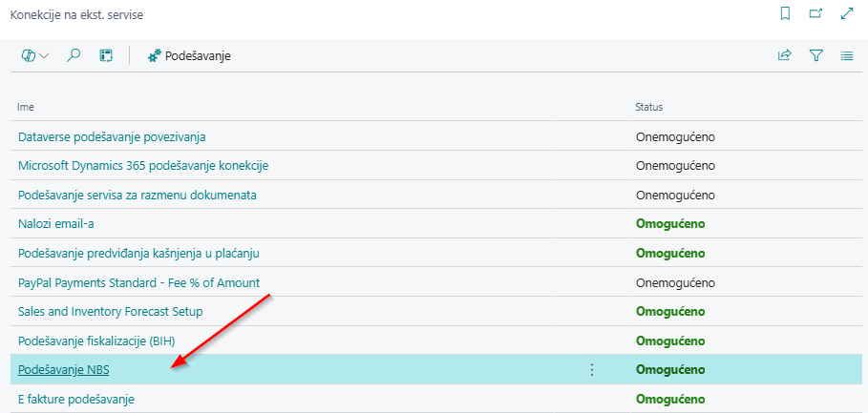Bookmark this page with the bookmark icon
This screenshot has width=868, height=413.
point(785,14)
